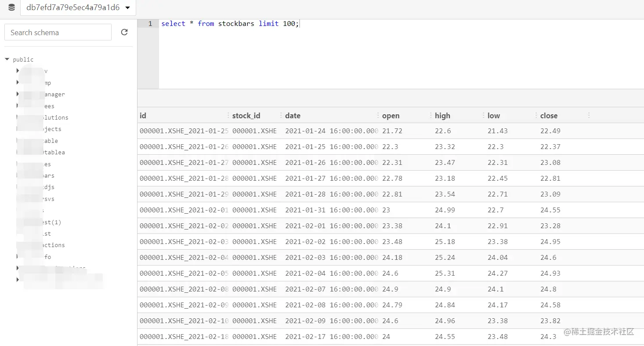Click the low column's dotted handle

[x=536, y=115]
